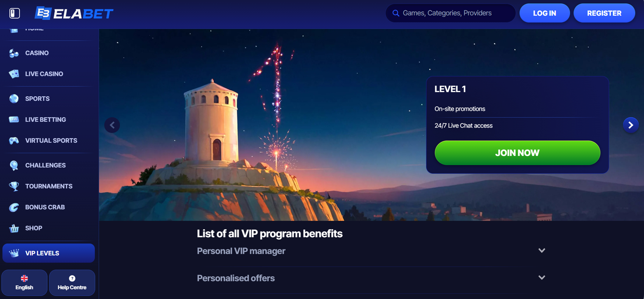Open the Shop basket icon
Screen dimensions: 644x299
tap(14, 228)
